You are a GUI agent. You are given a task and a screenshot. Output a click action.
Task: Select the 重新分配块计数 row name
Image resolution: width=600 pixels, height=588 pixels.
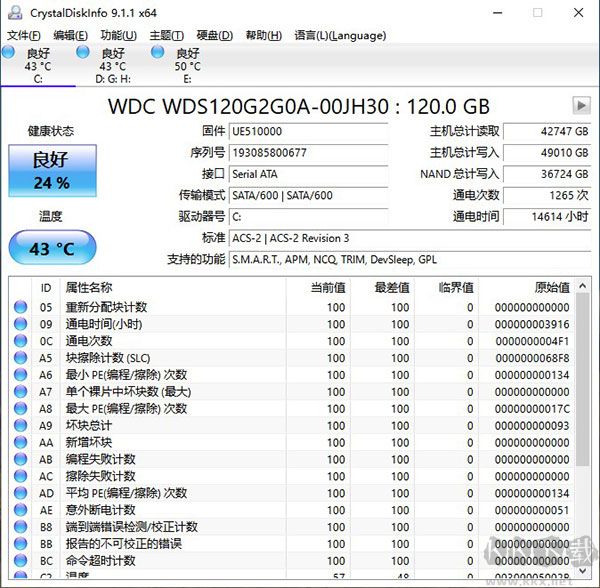click(x=106, y=307)
